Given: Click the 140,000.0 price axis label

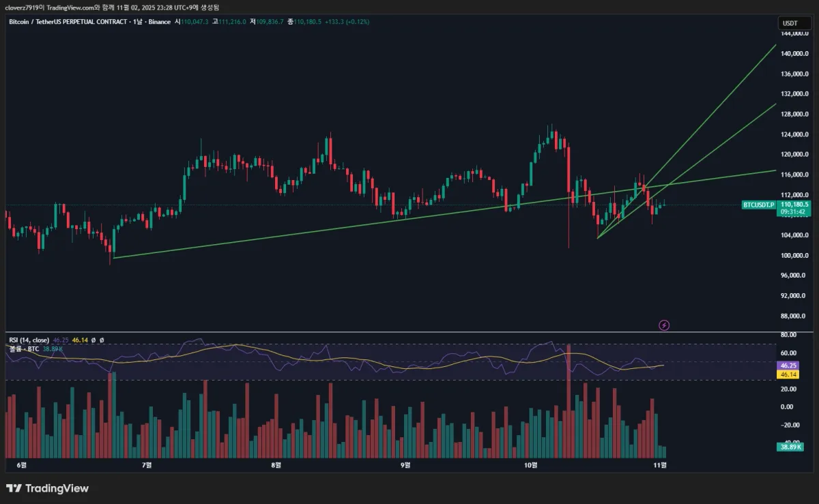Looking at the screenshot, I should 795,54.
